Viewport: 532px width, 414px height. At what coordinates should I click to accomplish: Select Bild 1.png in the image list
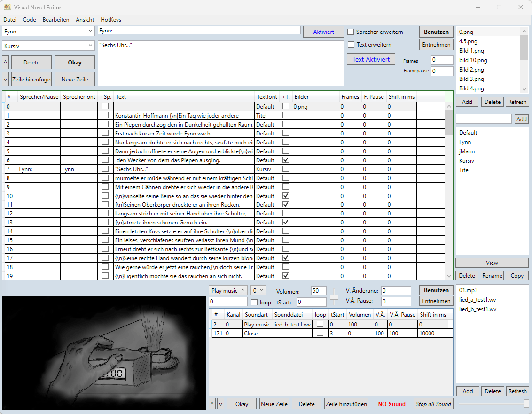coord(471,51)
